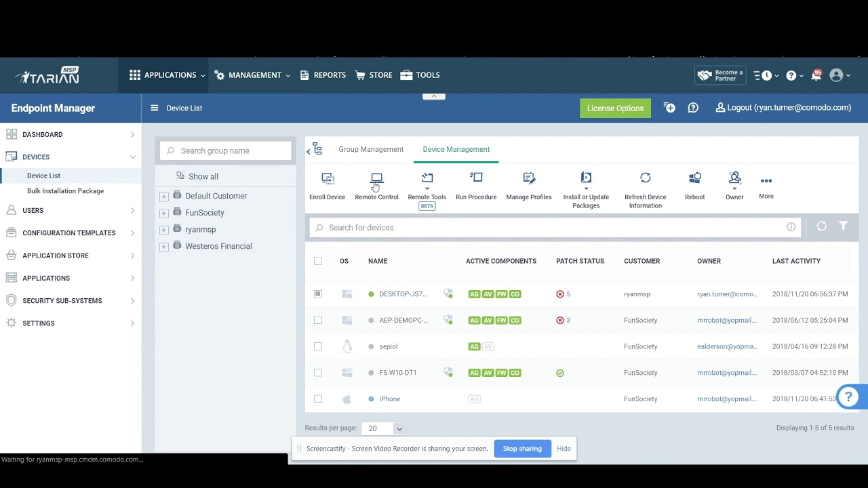Click the add plus icon beside License Options
The width and height of the screenshot is (868, 488).
tap(669, 108)
